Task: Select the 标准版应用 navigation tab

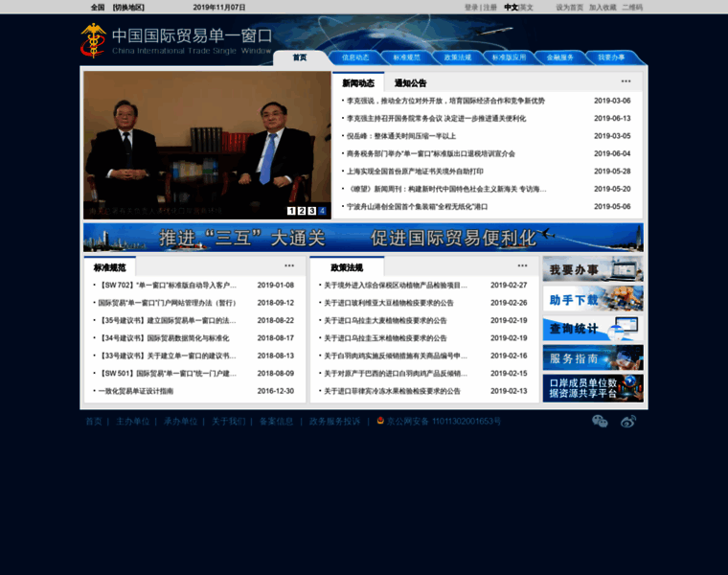Action: pos(509,57)
